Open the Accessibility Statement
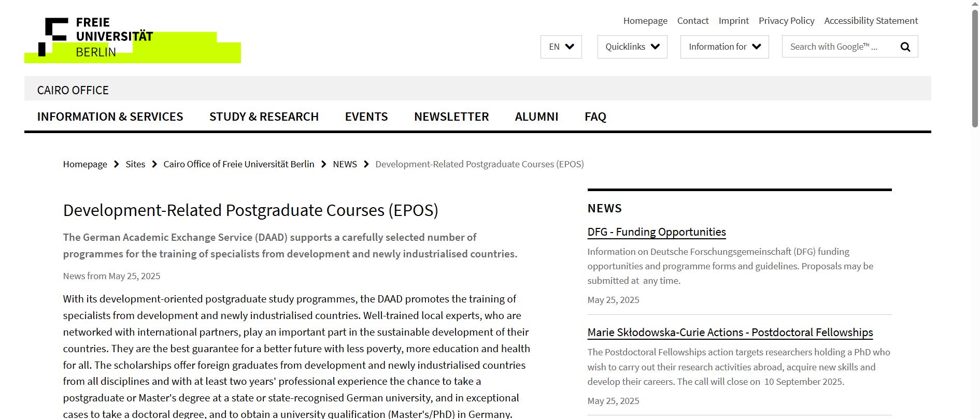The height and width of the screenshot is (419, 980). pos(871,21)
